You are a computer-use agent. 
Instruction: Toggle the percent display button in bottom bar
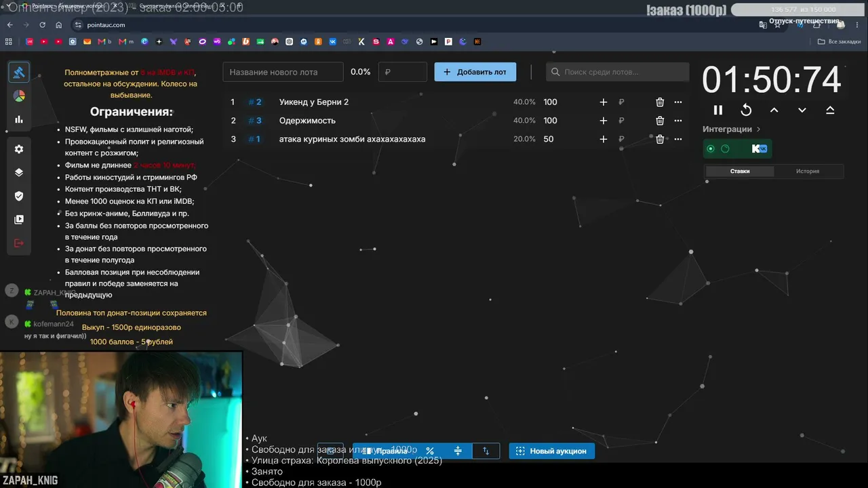[430, 451]
